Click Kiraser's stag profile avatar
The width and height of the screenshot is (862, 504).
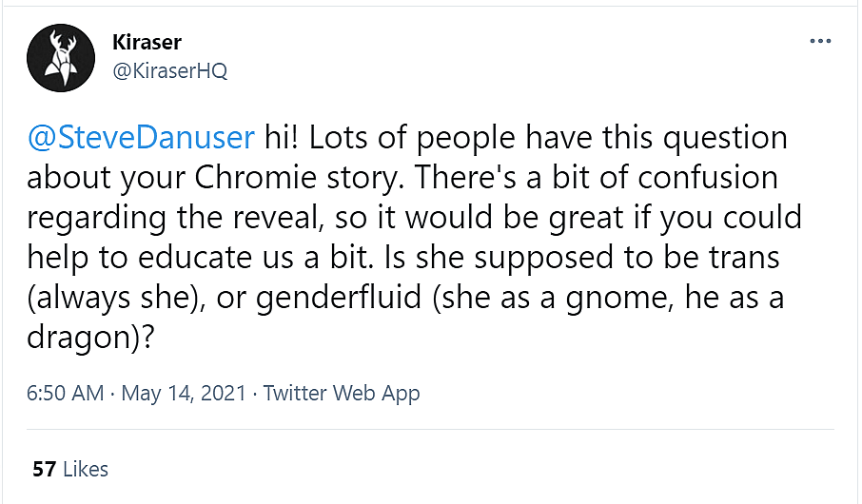click(x=60, y=57)
